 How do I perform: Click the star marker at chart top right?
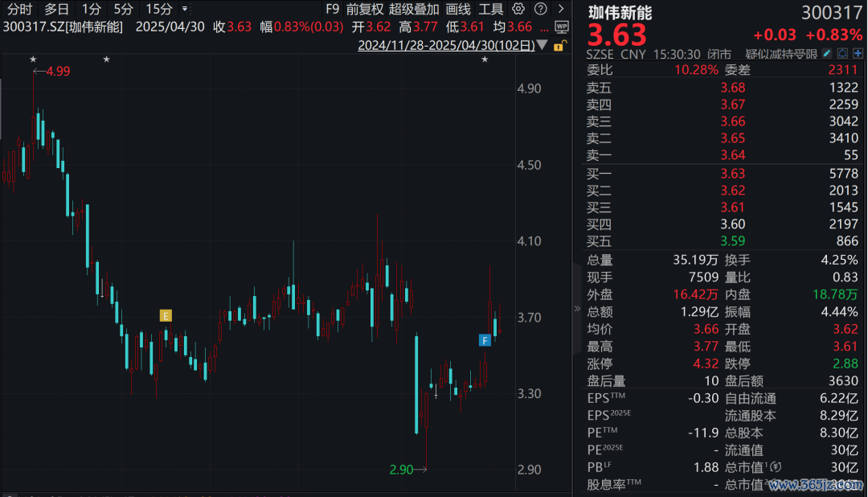pos(485,60)
